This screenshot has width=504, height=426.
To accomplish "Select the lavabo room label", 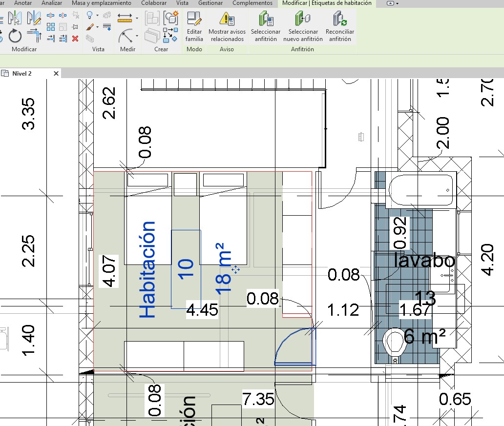I will pos(424,261).
